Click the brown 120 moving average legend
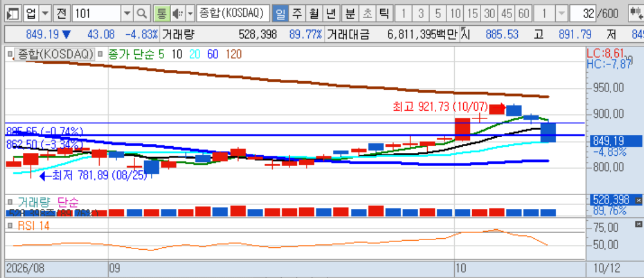644x278 pixels. (x=233, y=54)
